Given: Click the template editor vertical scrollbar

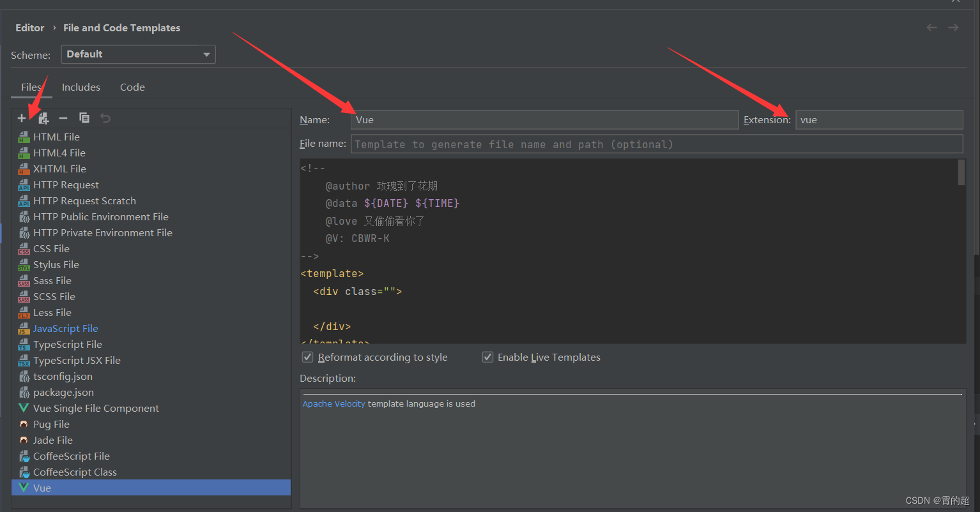Looking at the screenshot, I should [x=961, y=172].
